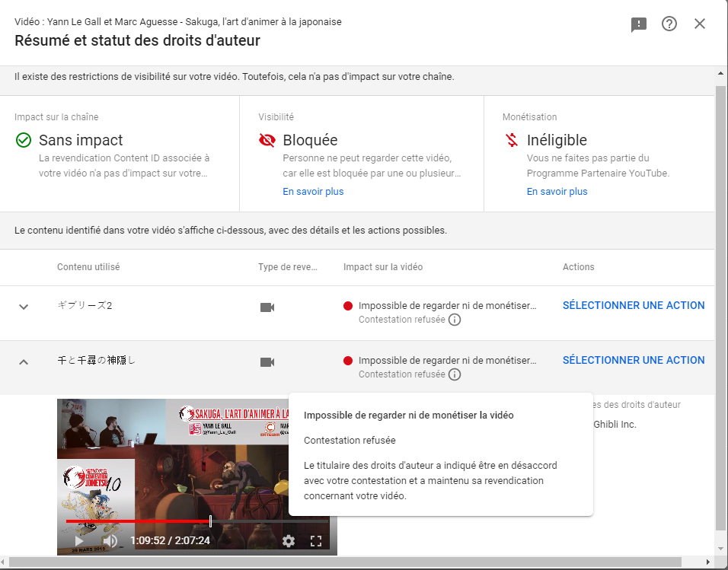Click the 1:09:52 / 2:07:24 time display
The width and height of the screenshot is (728, 570).
pos(170,541)
